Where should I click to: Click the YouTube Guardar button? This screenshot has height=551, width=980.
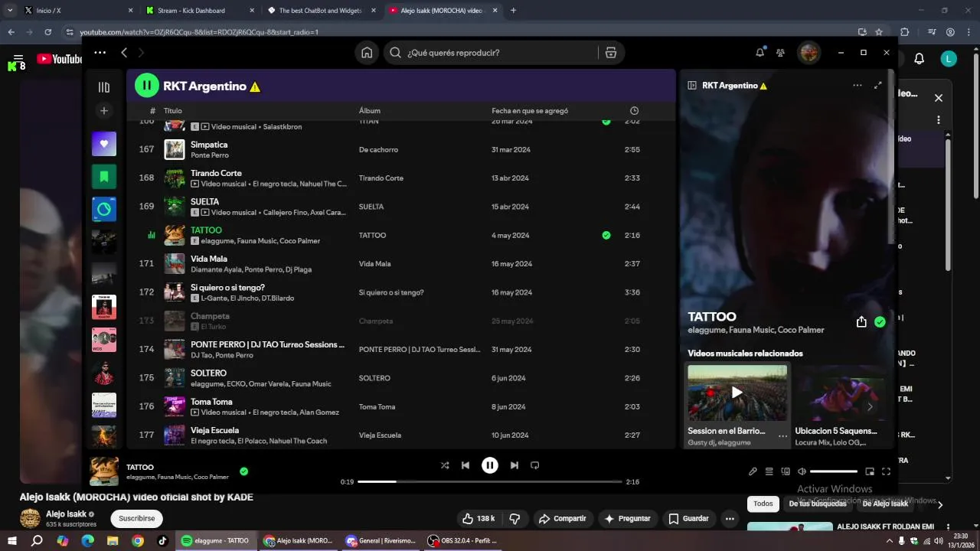[688, 519]
